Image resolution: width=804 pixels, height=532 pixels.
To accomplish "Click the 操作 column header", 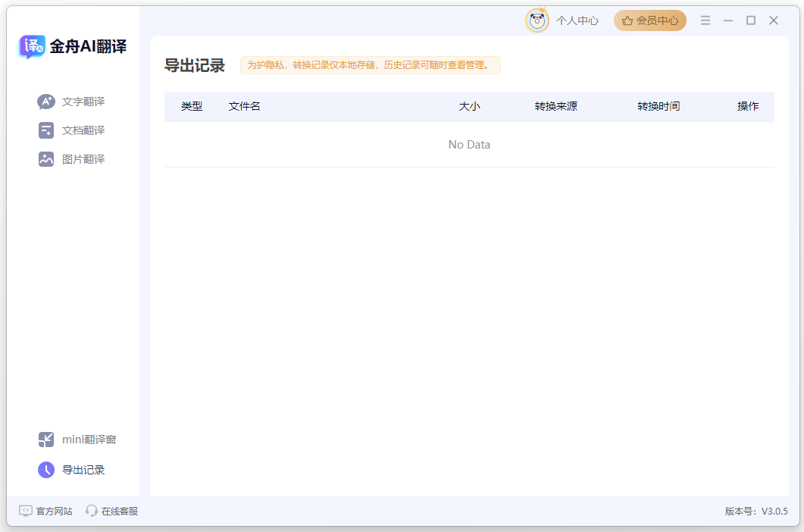I will 748,106.
